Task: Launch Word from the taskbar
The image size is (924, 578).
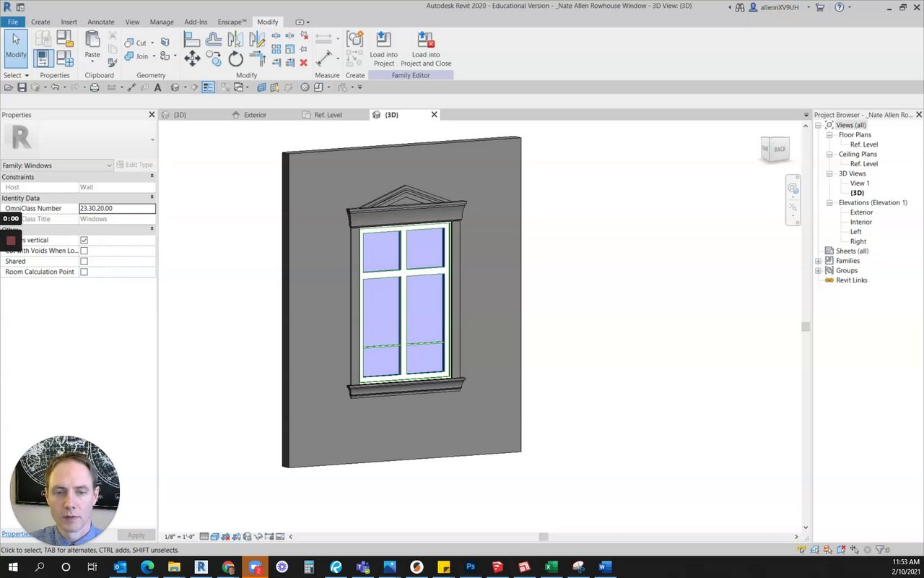Action: click(x=605, y=567)
